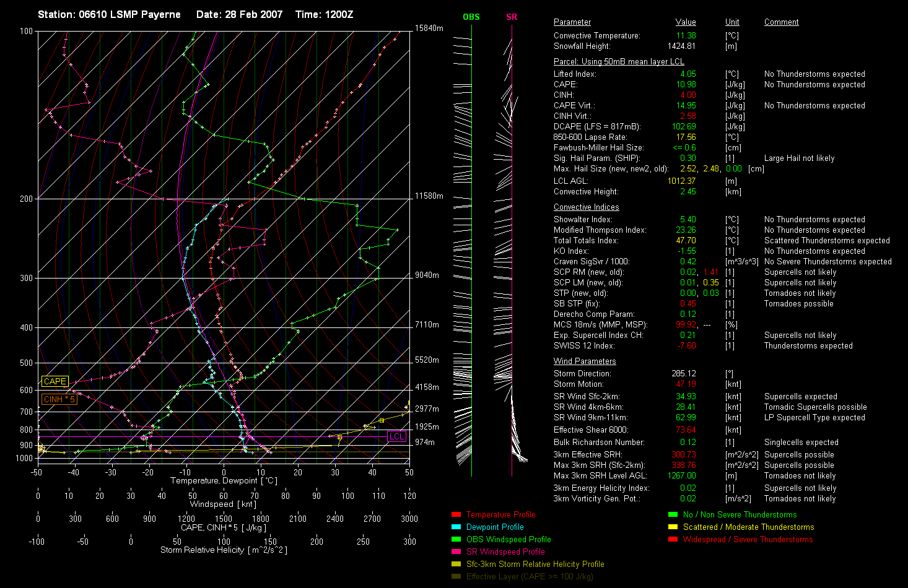Select the Wind Parameters heading

[x=585, y=361]
